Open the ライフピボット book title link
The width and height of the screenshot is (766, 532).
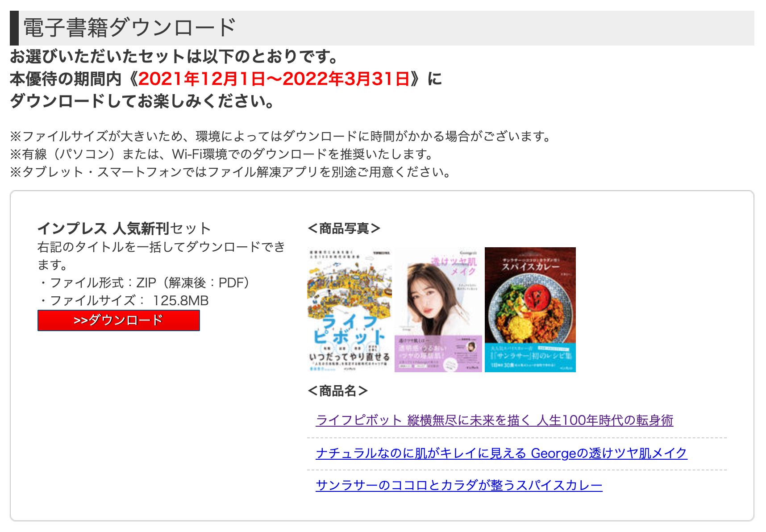coord(494,420)
